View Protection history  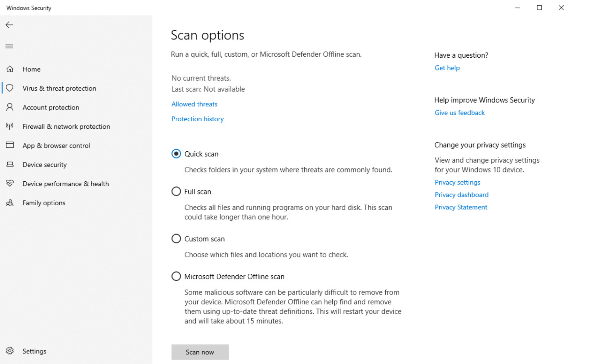[197, 119]
